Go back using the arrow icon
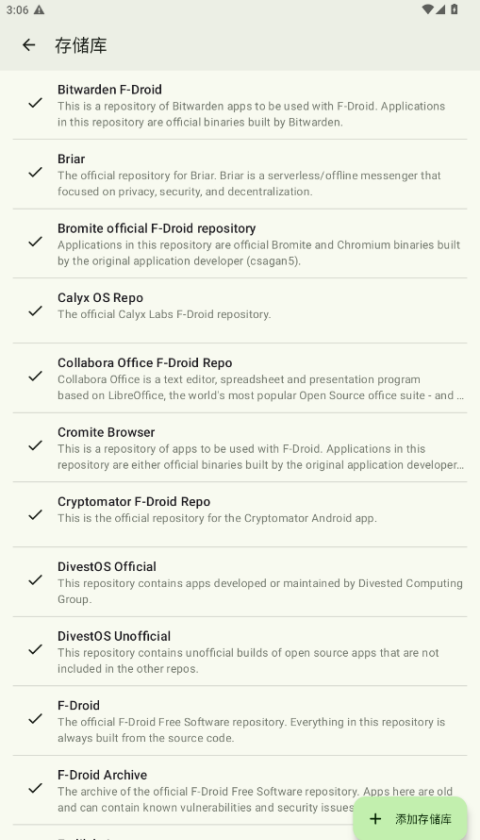Viewport: 480px width, 840px height. coord(28,46)
